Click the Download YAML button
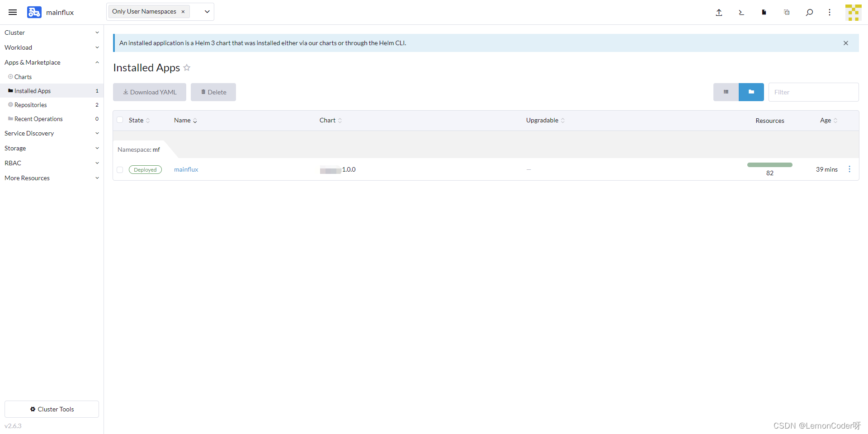868x434 pixels. pos(150,92)
